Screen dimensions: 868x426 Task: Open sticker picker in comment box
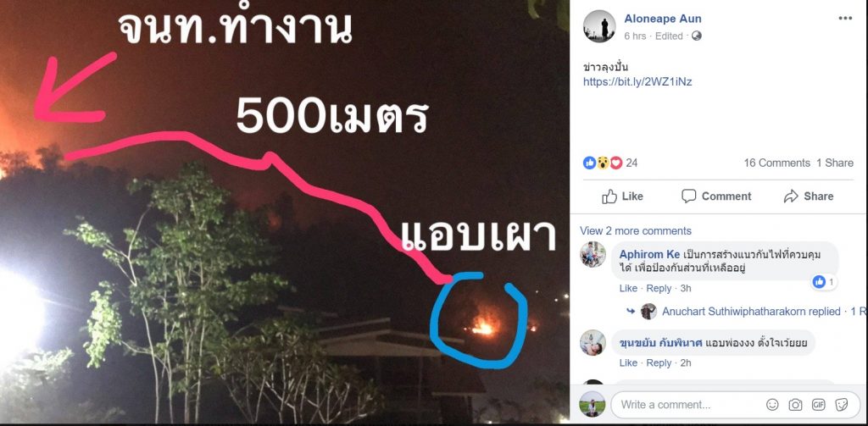(x=842, y=405)
